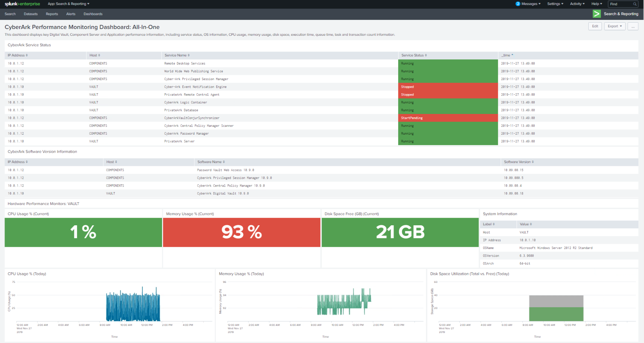Click the OSVersion 6.3.9600 value
Screen dimensions: 644x343
[527, 256]
